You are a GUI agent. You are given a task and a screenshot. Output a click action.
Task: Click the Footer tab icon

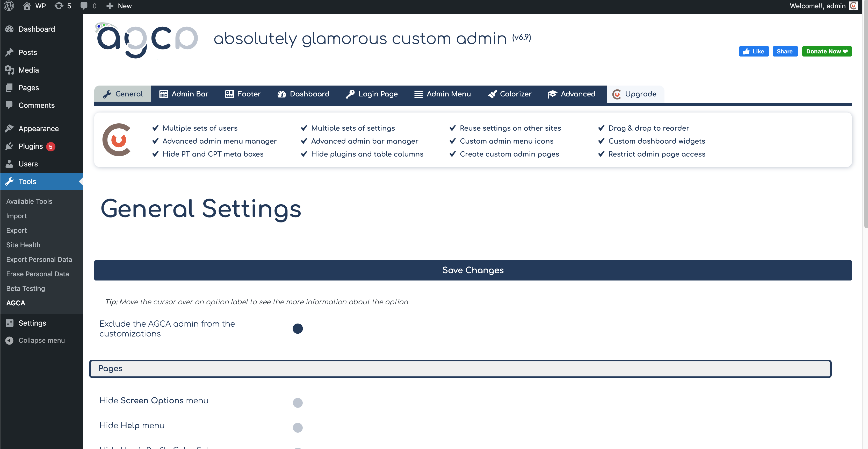(x=229, y=94)
